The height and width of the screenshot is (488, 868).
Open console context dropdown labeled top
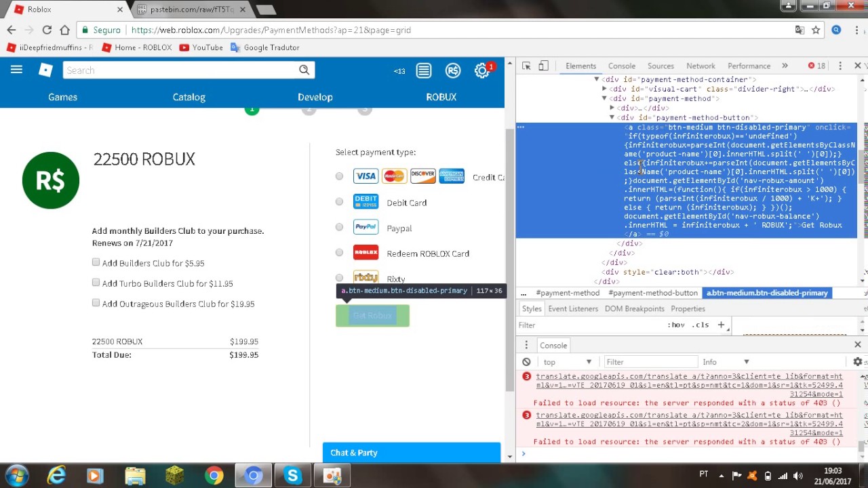pyautogui.click(x=567, y=362)
